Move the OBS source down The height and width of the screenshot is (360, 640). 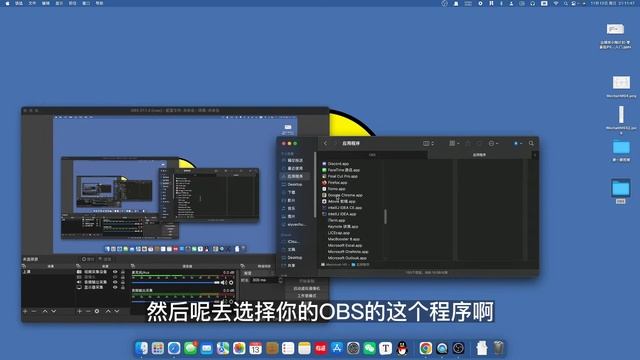(x=117, y=311)
